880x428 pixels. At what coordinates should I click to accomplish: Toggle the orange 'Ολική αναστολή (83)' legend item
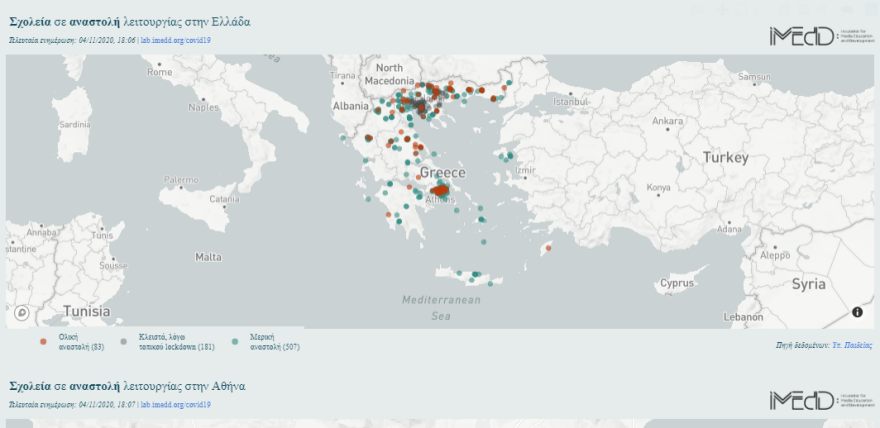[x=81, y=342]
